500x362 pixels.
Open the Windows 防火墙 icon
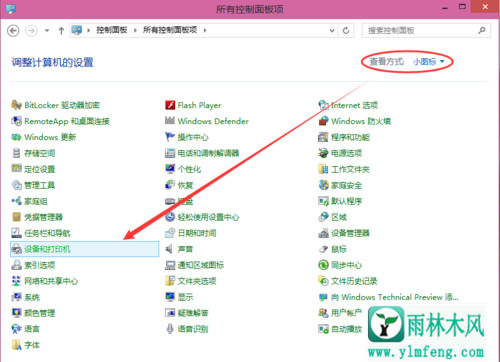[x=323, y=121]
